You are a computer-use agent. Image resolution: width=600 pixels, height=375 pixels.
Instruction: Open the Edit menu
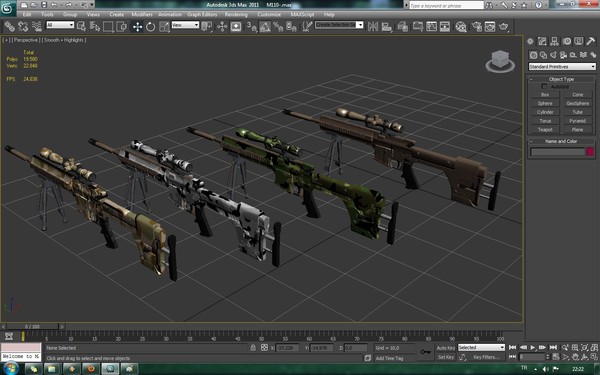coord(27,15)
